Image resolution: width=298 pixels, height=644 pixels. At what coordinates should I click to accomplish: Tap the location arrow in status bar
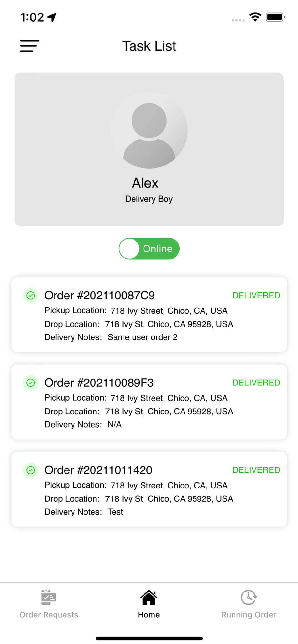click(x=52, y=17)
